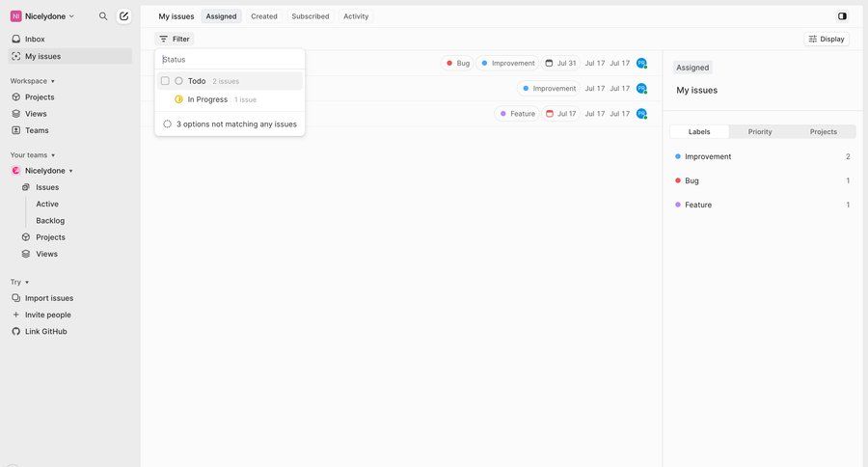
Task: Toggle the right sidebar panel icon
Action: pyautogui.click(x=842, y=16)
